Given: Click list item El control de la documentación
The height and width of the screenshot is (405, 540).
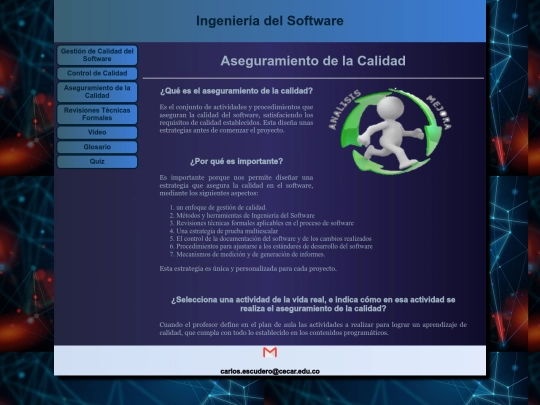Looking at the screenshot, I should [x=274, y=239].
